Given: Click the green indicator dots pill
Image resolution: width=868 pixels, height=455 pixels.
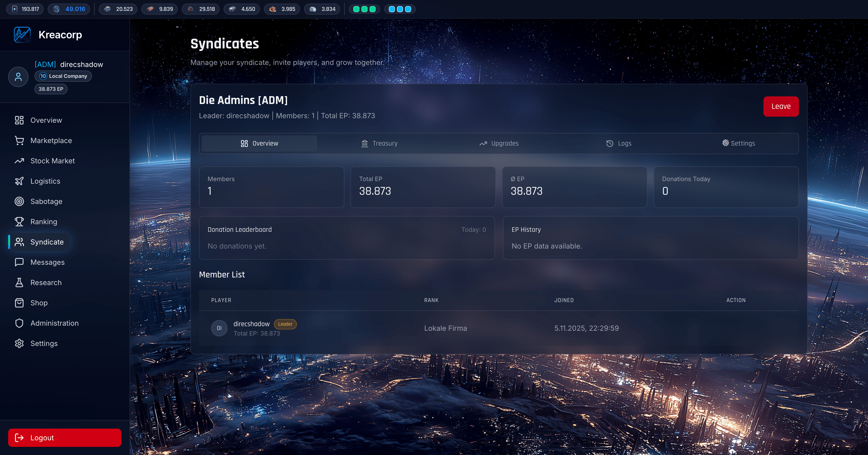Looking at the screenshot, I should coord(364,9).
